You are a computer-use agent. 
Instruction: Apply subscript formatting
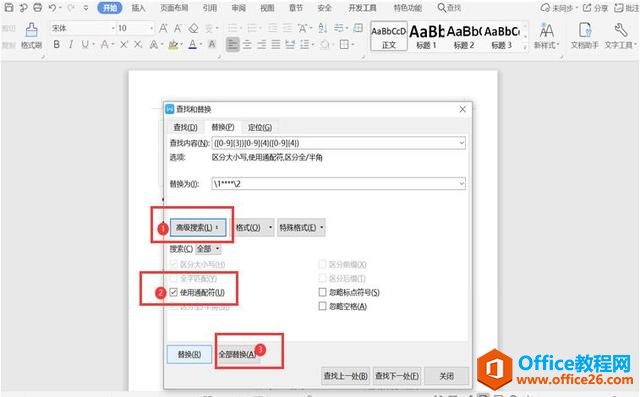point(138,44)
